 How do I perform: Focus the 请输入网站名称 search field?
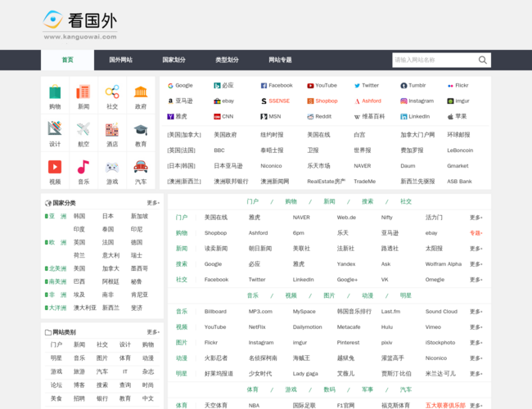click(x=435, y=60)
